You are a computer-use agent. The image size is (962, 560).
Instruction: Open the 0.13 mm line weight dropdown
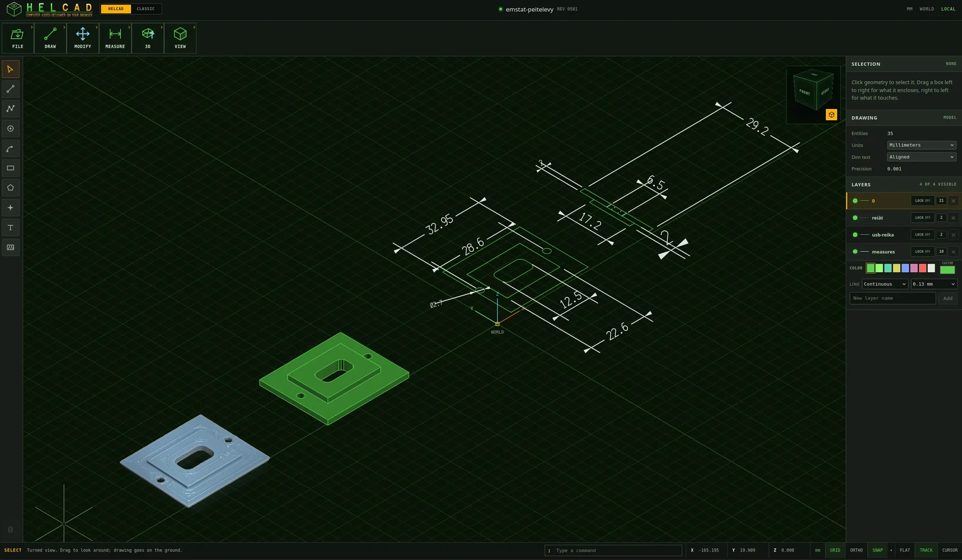click(x=934, y=284)
